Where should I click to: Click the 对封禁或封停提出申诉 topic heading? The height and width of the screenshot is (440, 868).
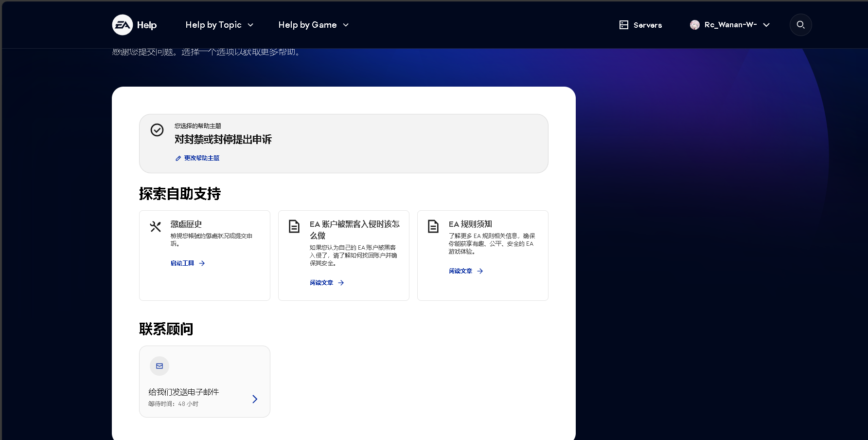223,140
